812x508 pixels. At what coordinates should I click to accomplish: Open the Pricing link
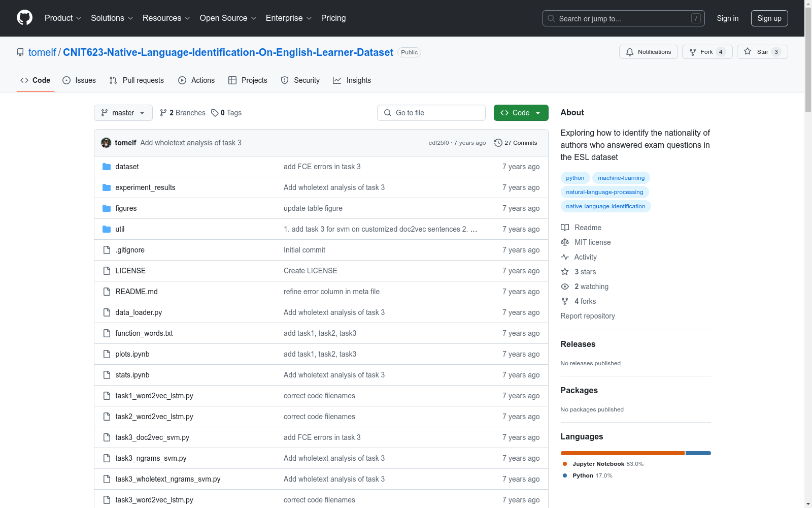(x=333, y=18)
